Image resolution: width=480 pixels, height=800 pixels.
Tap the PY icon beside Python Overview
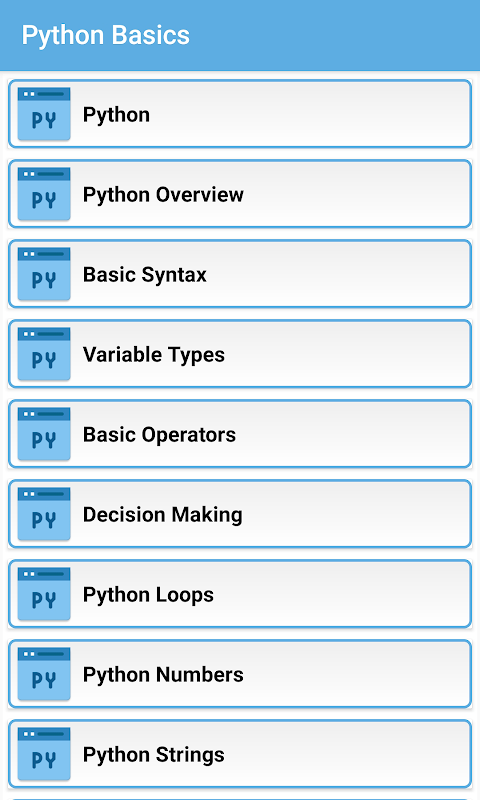44,194
